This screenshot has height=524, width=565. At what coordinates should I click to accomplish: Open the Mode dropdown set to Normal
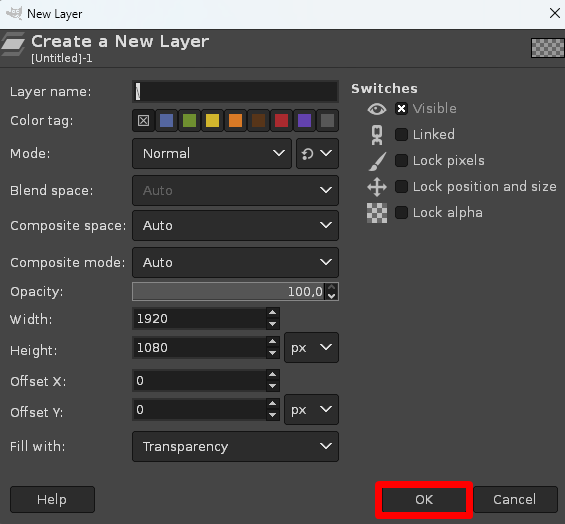[x=212, y=154]
